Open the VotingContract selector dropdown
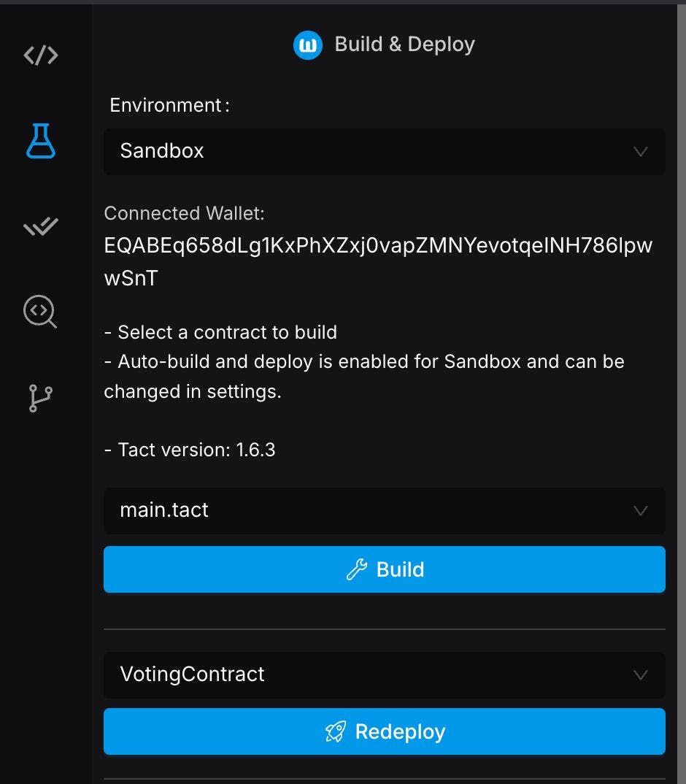 click(384, 675)
